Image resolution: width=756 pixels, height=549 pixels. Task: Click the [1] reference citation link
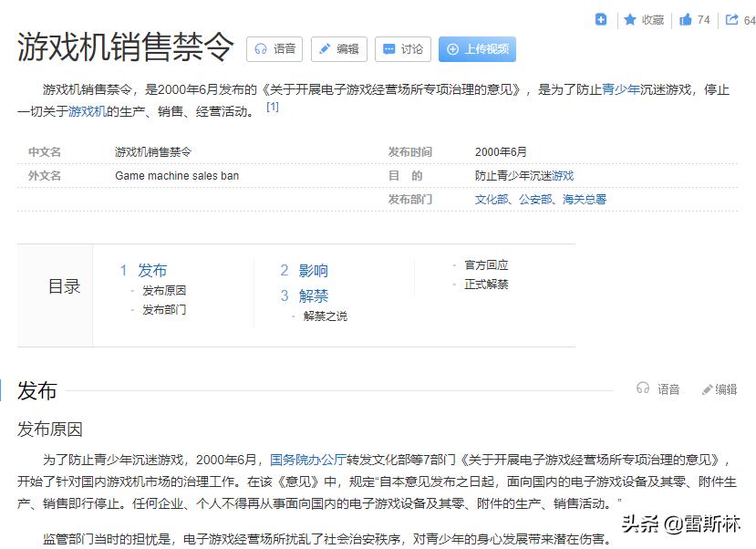tap(272, 106)
